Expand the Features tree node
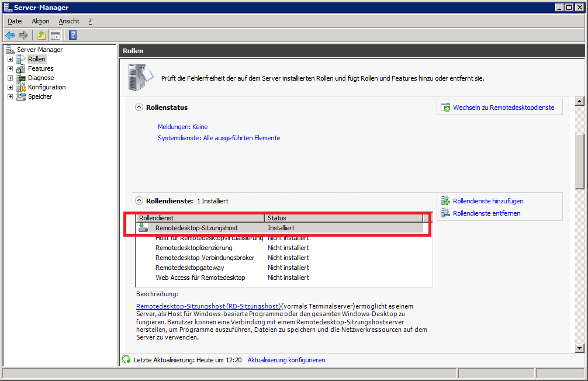The height and width of the screenshot is (381, 588). coord(10,68)
